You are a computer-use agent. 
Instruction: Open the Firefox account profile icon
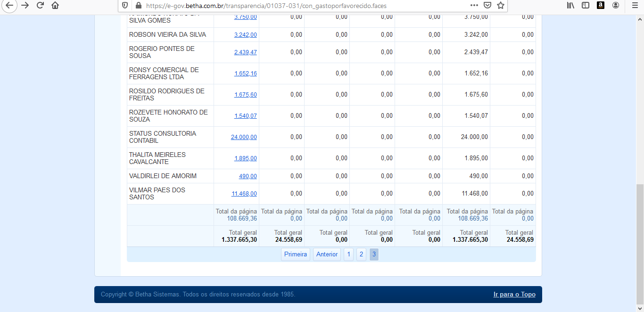(616, 5)
